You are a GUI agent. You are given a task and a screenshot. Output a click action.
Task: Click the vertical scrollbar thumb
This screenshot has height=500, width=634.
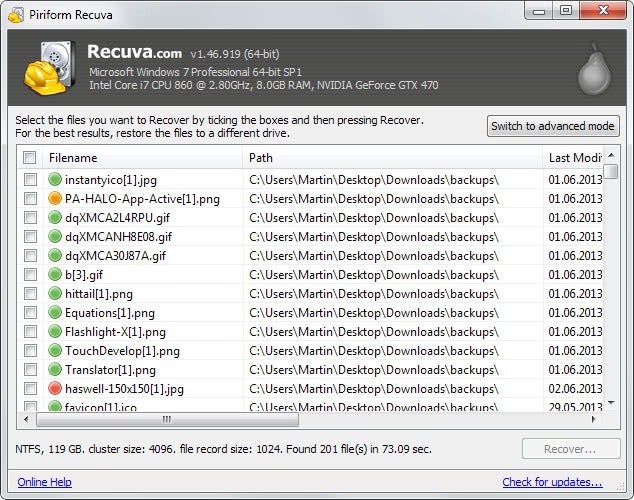click(612, 171)
